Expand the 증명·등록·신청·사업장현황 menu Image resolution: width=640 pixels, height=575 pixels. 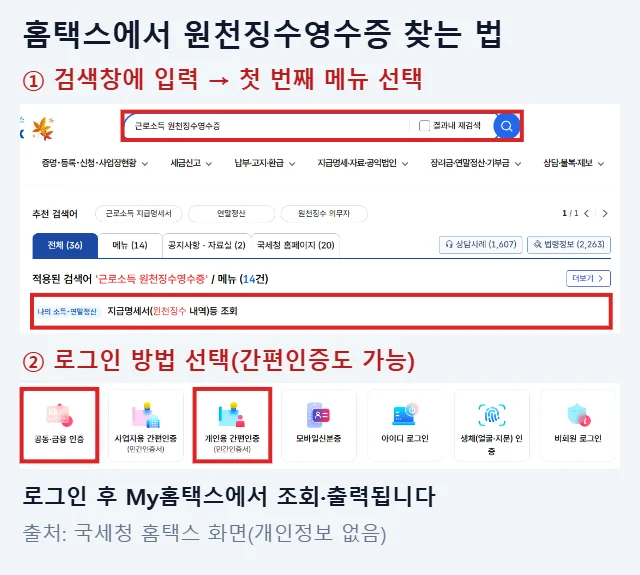(95, 163)
